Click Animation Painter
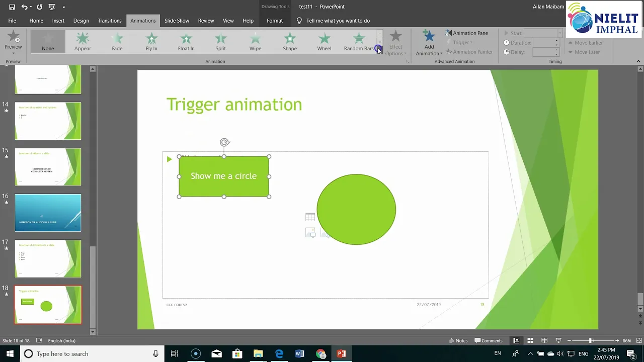This screenshot has width=644, height=362. (469, 52)
